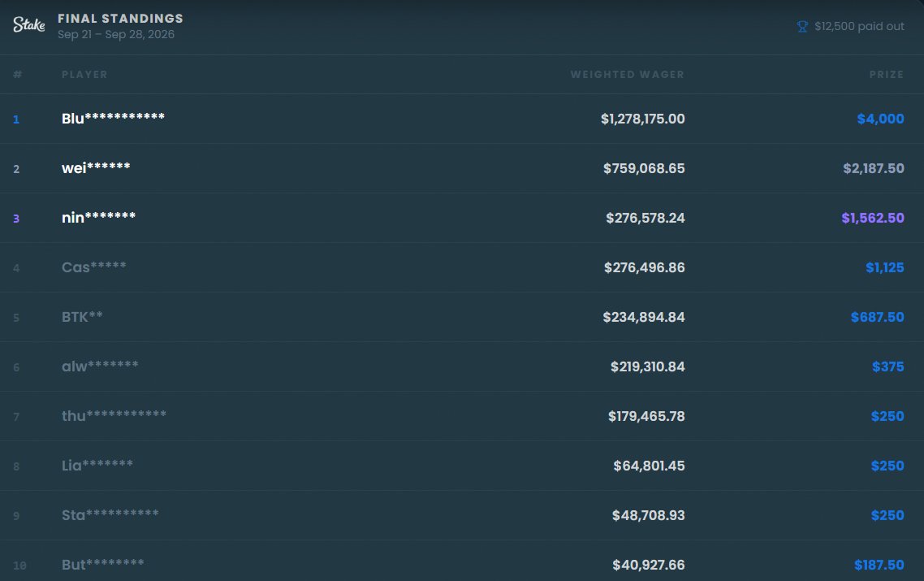This screenshot has width=924, height=581.
Task: Click the PLAYER column header
Action: (x=85, y=74)
